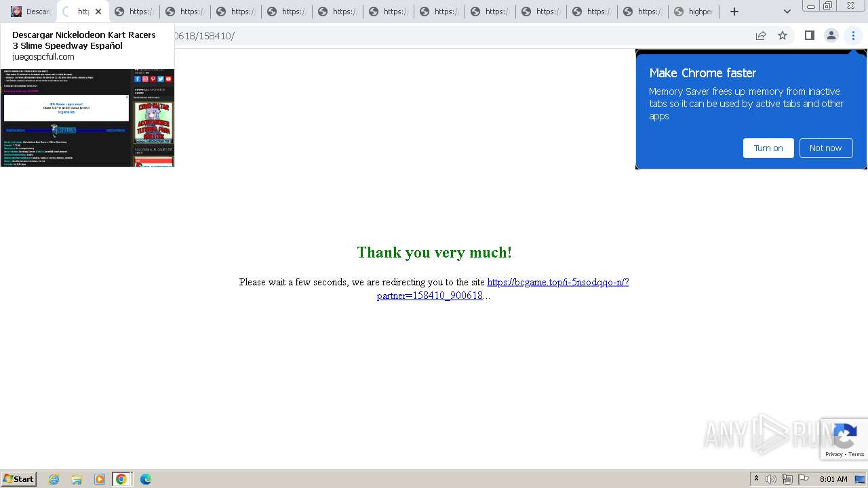Select Chrome icon in taskbar

coord(121,479)
